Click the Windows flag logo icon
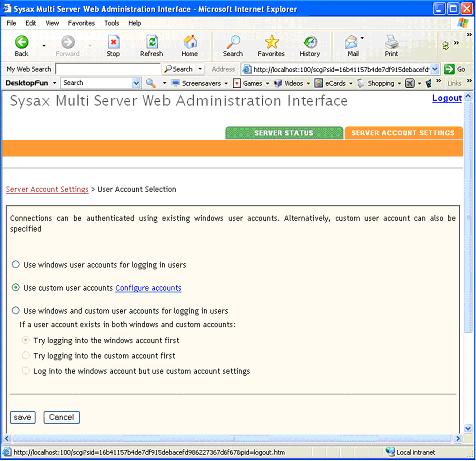476x461 pixels. pos(463,23)
